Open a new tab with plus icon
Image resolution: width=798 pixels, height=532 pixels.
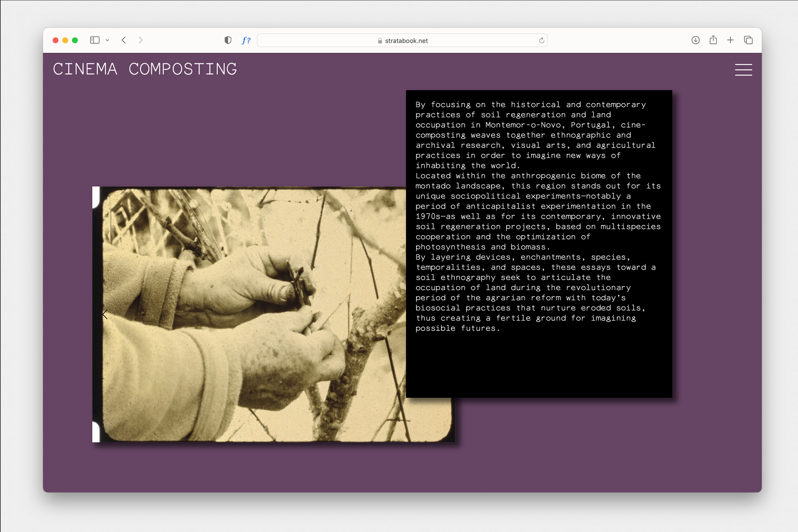(730, 40)
